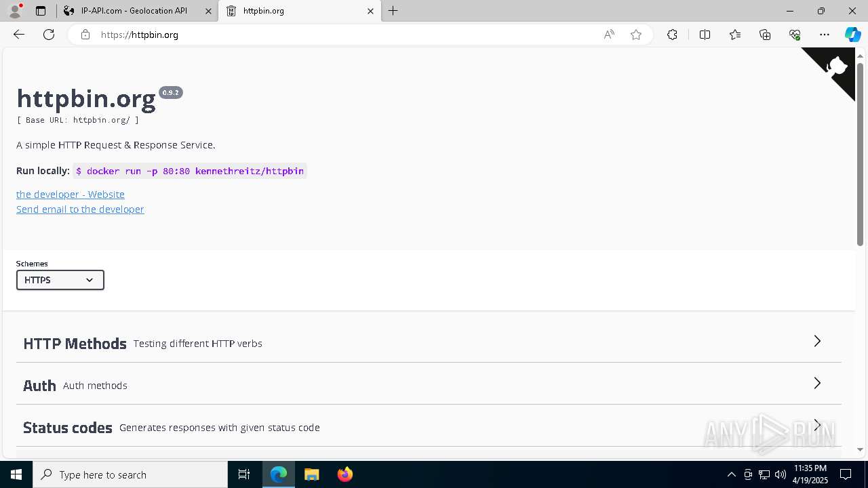Open the tab actions menu icon
The image size is (868, 488).
41,11
